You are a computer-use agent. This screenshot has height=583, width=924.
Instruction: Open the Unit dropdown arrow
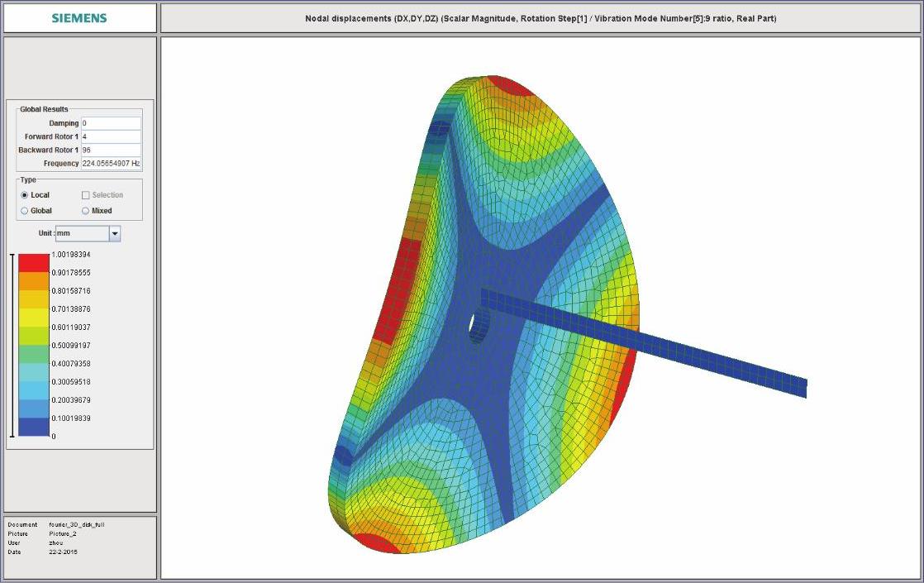tap(115, 234)
